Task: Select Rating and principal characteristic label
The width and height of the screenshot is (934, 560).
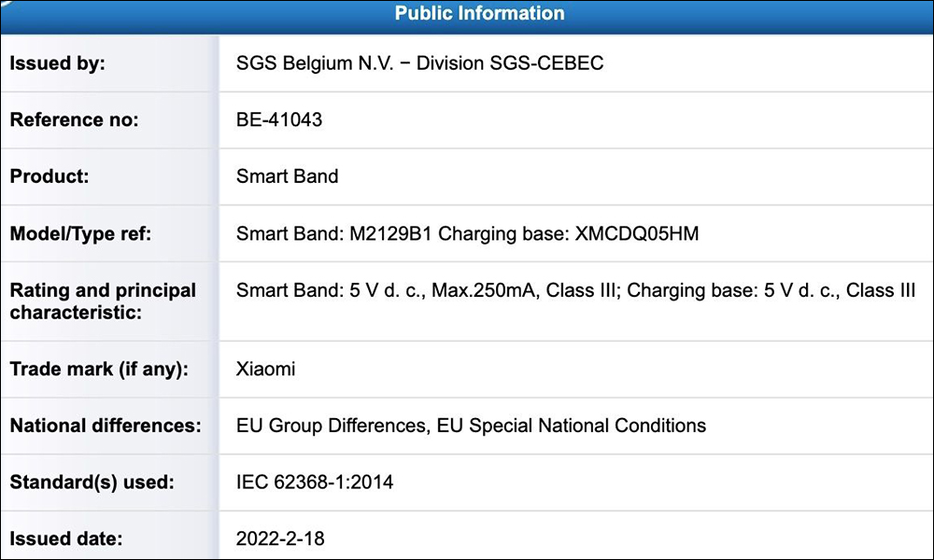Action: [x=103, y=301]
